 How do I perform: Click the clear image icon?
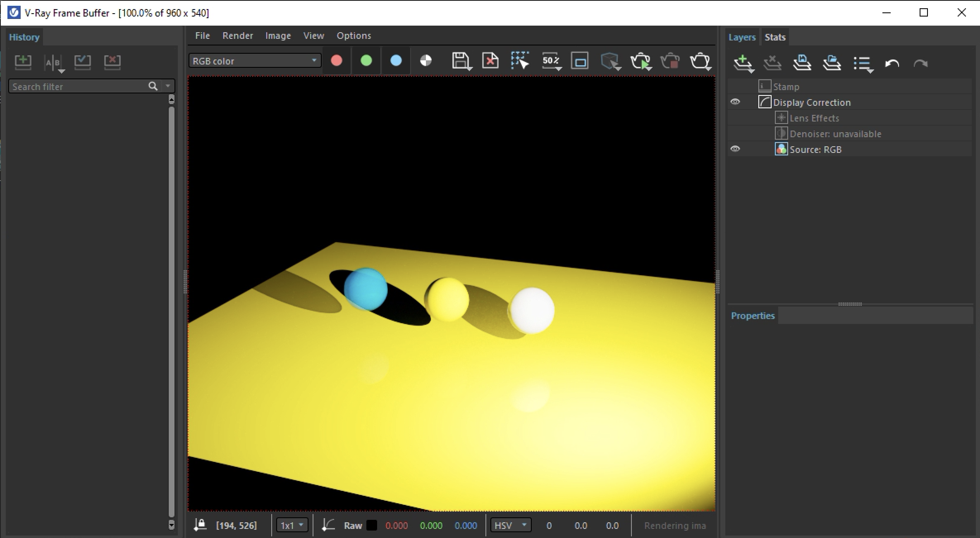pos(490,61)
